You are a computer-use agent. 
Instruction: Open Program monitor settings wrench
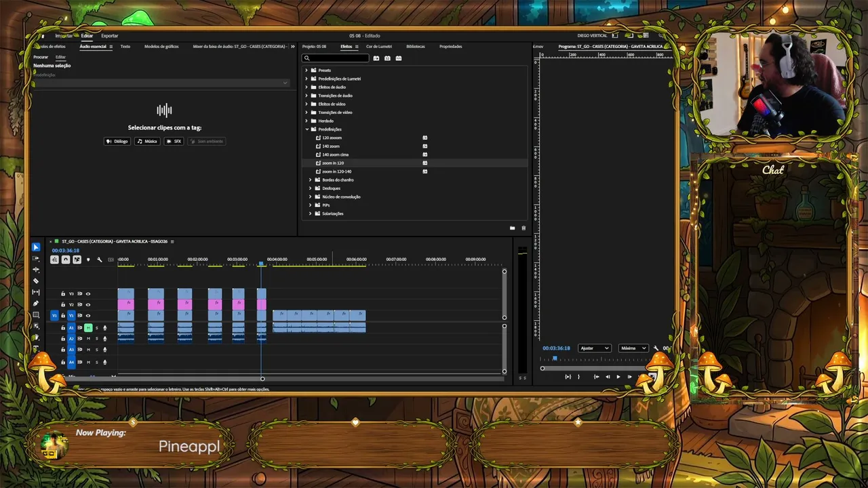pyautogui.click(x=656, y=348)
